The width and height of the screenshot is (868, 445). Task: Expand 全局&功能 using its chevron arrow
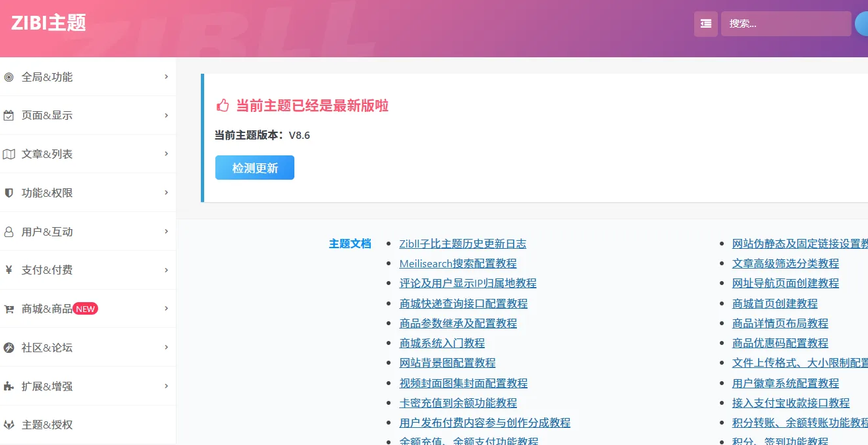(167, 77)
